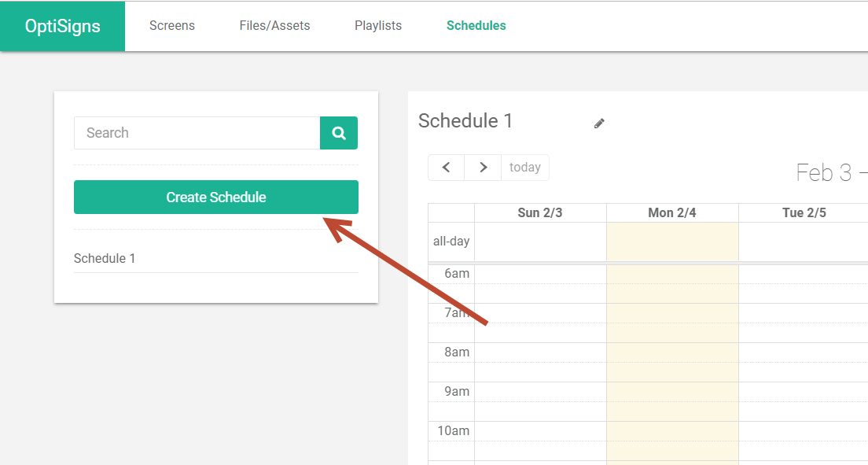Open the schedule name edit pencil icon
The height and width of the screenshot is (465, 868).
(598, 123)
